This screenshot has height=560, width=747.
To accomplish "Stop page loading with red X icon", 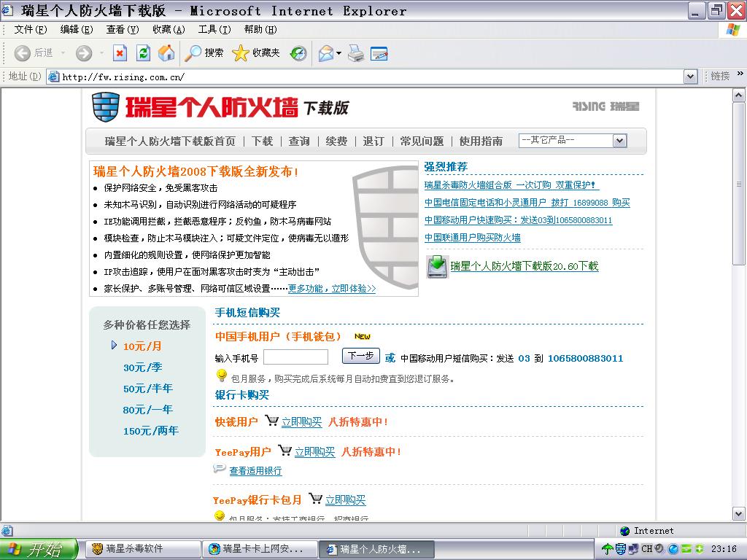I will click(x=120, y=52).
